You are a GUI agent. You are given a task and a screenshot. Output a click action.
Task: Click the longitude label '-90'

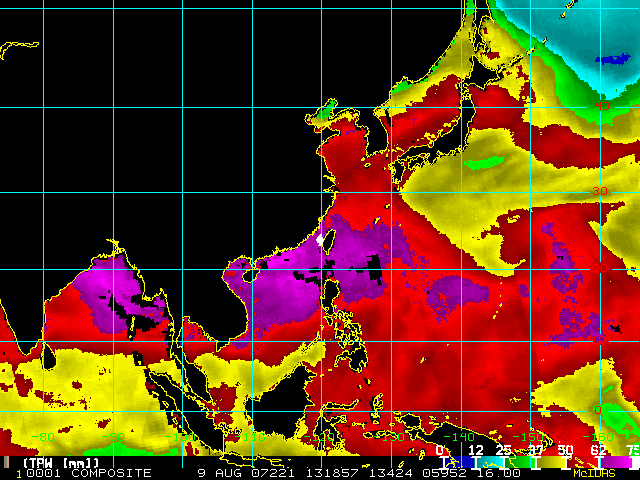click(x=113, y=437)
